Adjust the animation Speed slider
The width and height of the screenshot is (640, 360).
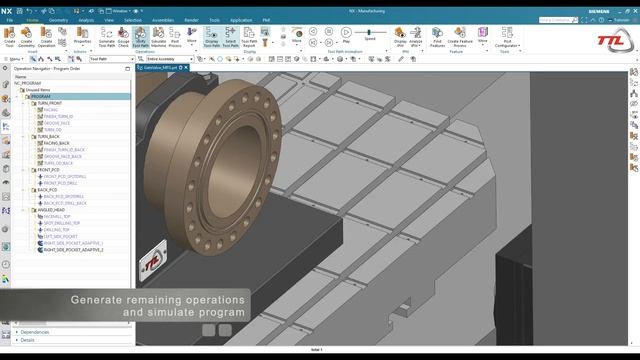[x=370, y=32]
